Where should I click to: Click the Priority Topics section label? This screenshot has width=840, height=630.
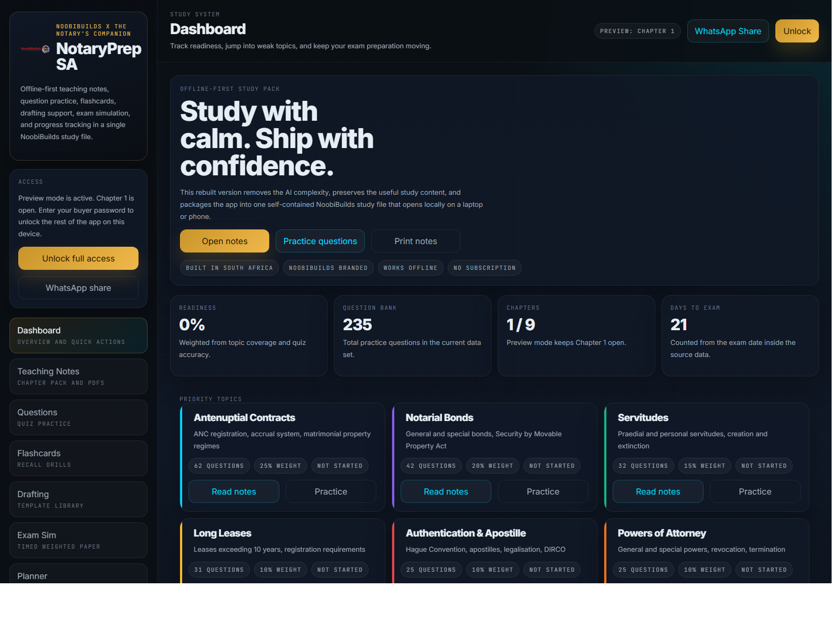pos(211,399)
